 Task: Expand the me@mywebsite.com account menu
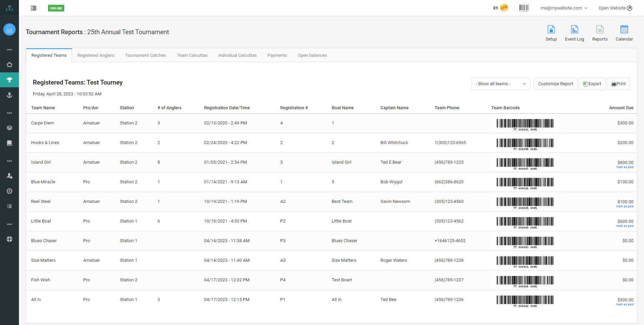pos(564,8)
